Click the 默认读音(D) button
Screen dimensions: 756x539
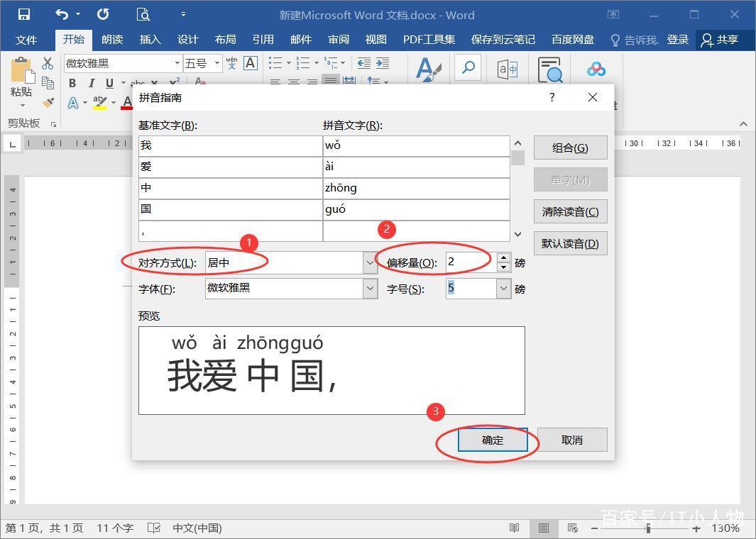(571, 243)
